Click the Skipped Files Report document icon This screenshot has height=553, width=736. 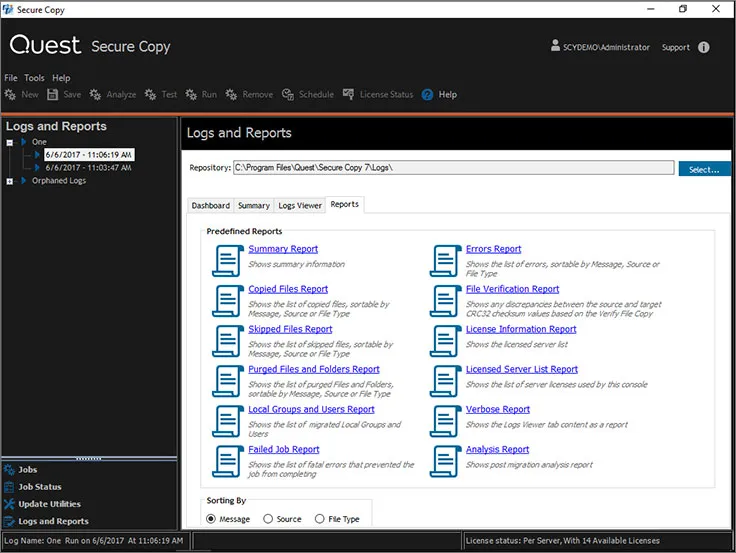tap(228, 341)
